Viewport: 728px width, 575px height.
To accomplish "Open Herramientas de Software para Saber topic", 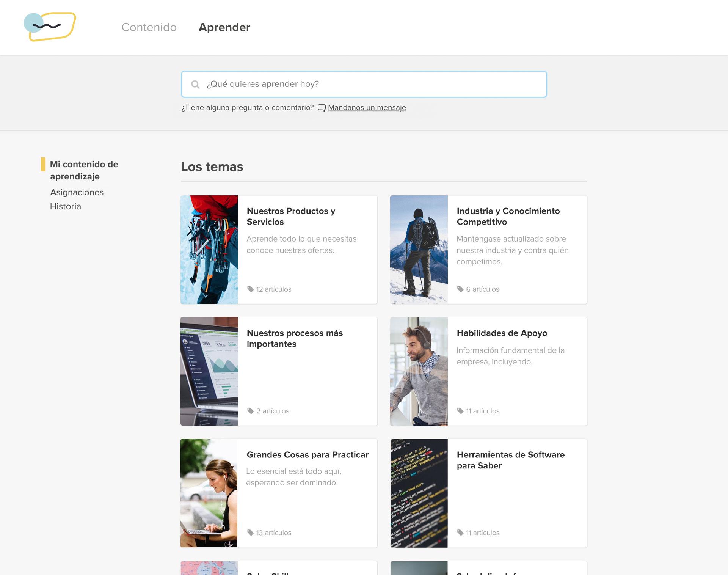I will pos(511,460).
